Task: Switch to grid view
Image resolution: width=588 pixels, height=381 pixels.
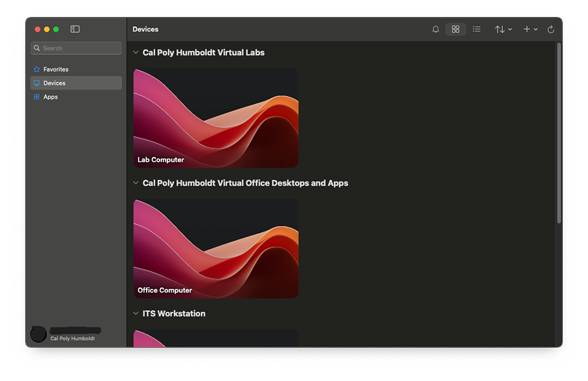Action: [x=455, y=29]
